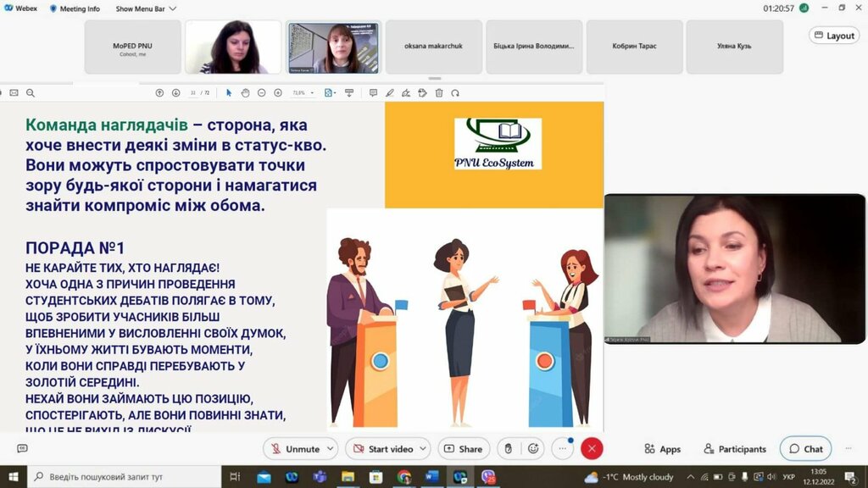Start video camera in meeting

point(383,449)
